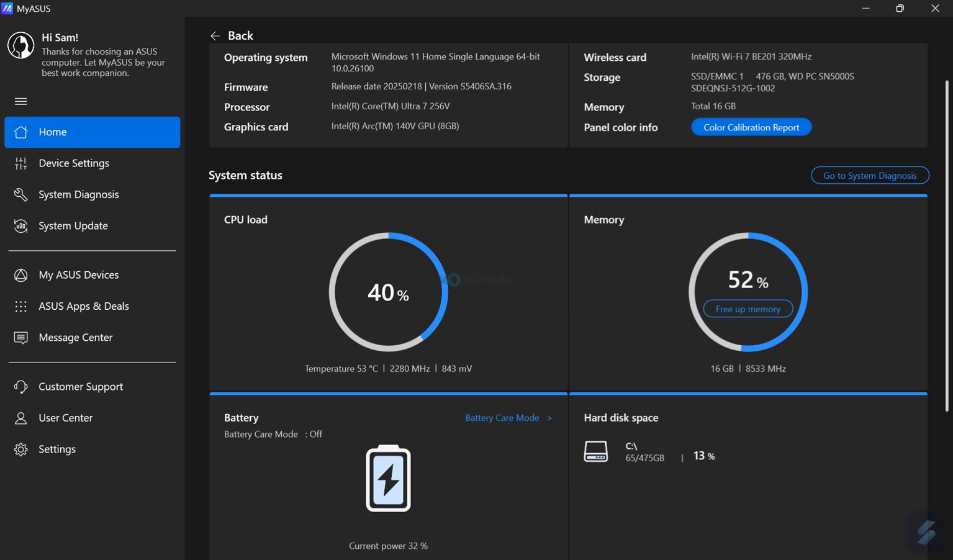Click Go to System Diagnosis button
The height and width of the screenshot is (560, 953).
870,176
